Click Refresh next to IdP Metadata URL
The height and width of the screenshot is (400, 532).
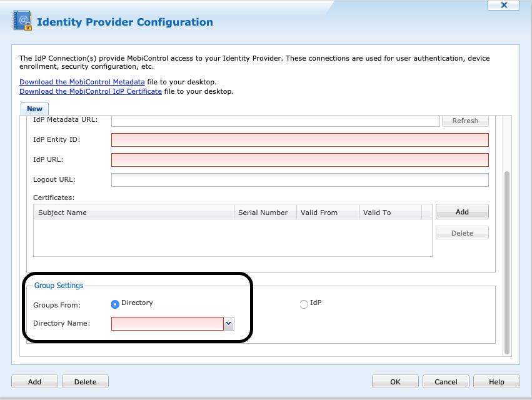pos(465,121)
